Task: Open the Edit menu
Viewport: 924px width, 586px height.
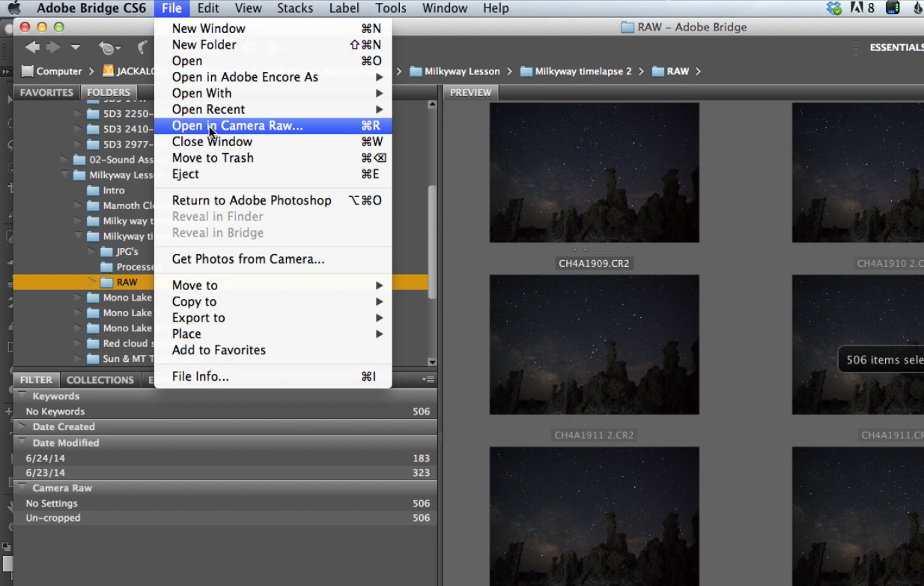Action: 208,8
